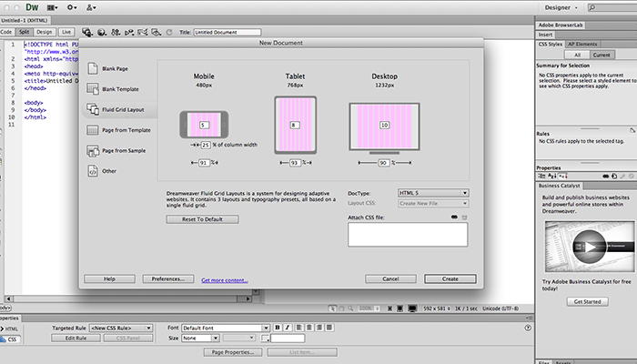Click the Preferences... button

point(167,279)
